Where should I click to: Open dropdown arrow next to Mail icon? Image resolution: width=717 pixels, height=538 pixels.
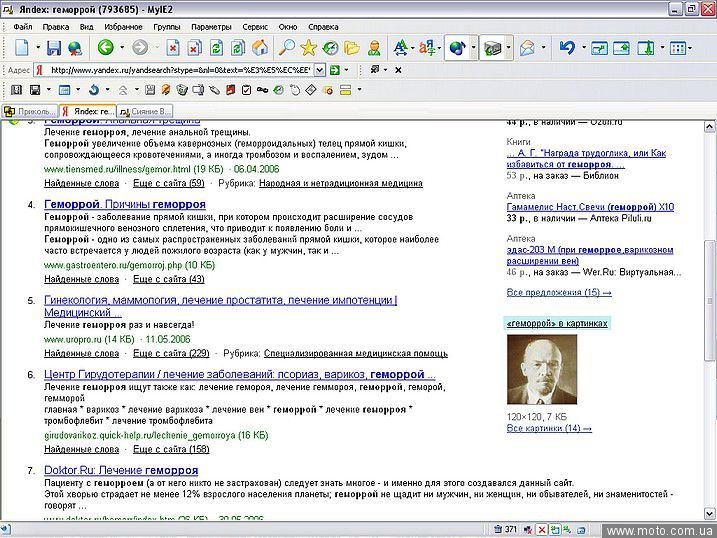(543, 47)
